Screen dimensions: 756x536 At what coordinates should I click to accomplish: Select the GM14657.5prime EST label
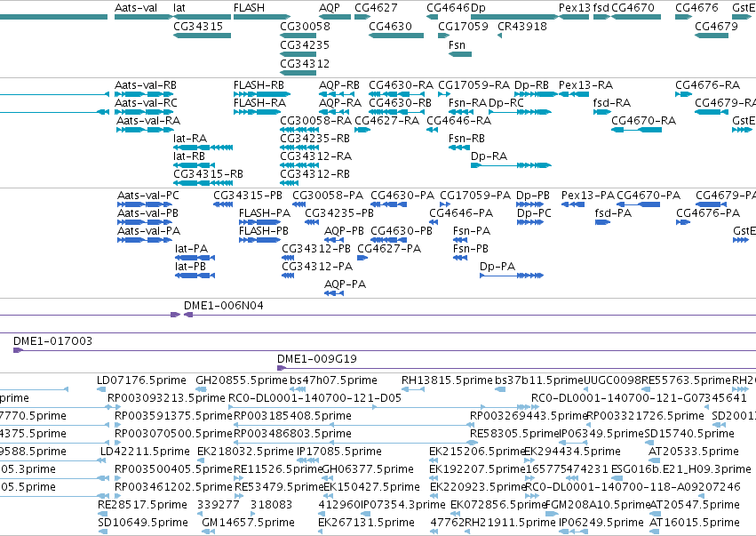pos(249,522)
